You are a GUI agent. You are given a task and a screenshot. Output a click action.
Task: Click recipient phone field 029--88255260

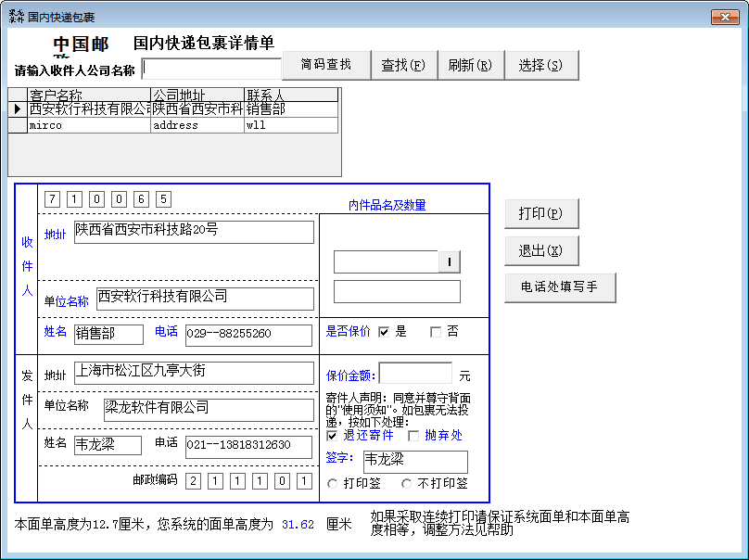(248, 335)
